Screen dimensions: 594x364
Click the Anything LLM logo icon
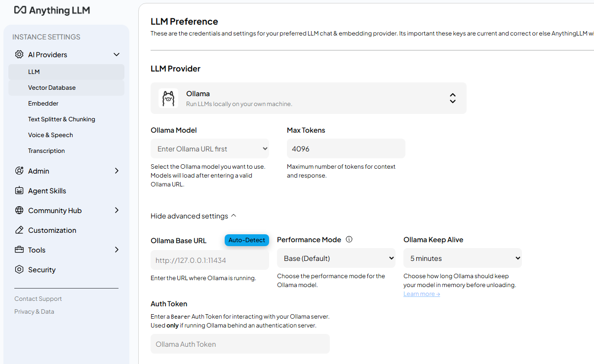tap(20, 10)
